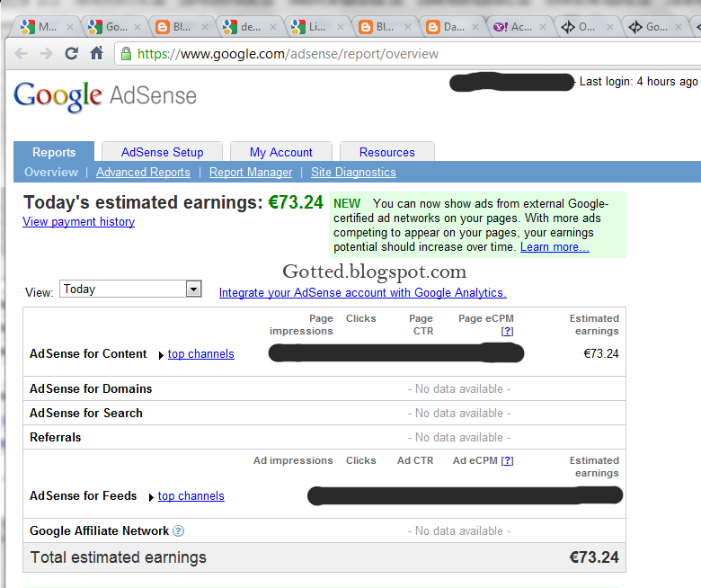This screenshot has width=701, height=588.
Task: Open the Reports tab
Action: point(54,152)
